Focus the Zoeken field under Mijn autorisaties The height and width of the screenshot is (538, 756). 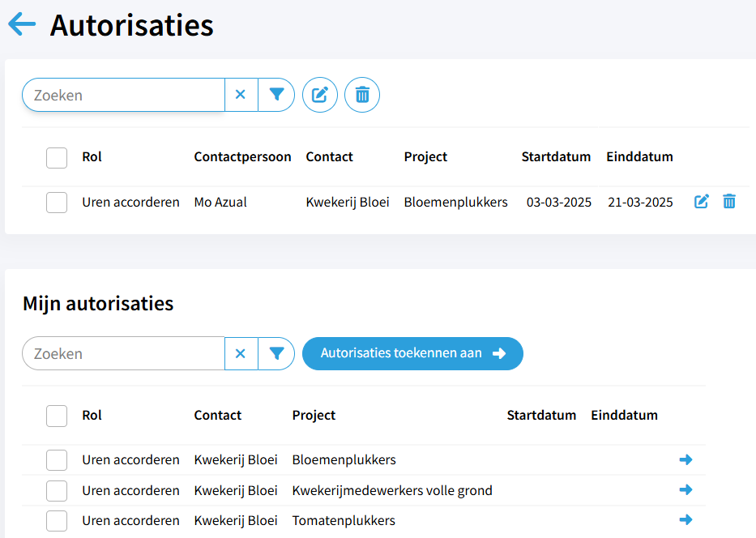[x=124, y=353]
